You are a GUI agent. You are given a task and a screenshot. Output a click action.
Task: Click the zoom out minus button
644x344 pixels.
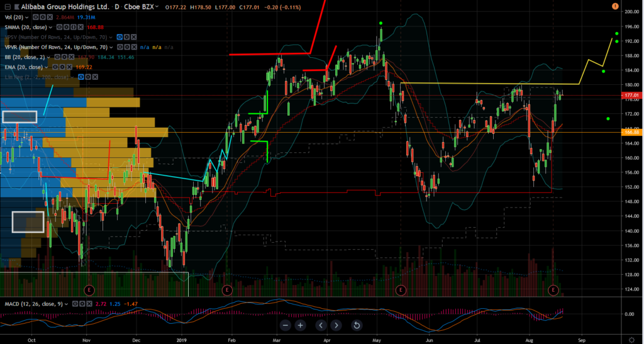pos(286,326)
